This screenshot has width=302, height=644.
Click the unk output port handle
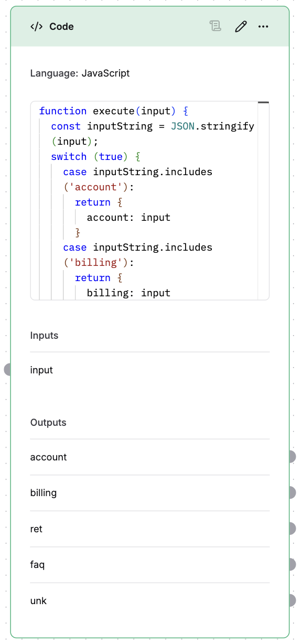294,600
